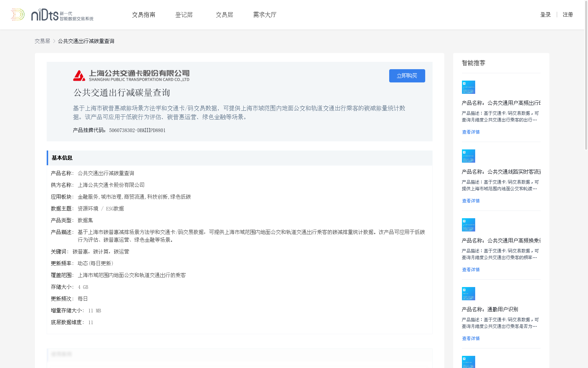Viewport: 588px width, 368px height.
Task: Open 查看详情 under 通勤用户识别
Action: [471, 339]
